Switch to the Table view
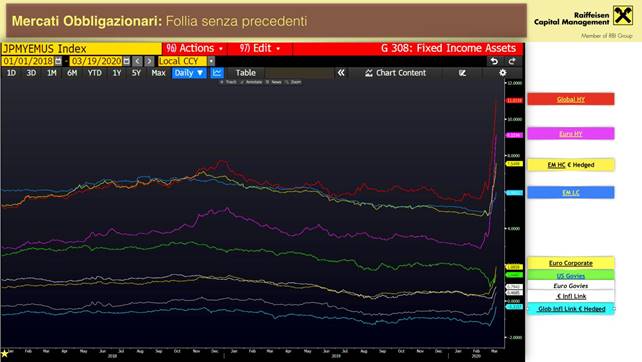Screen dimensions: 642x362 (x=246, y=73)
